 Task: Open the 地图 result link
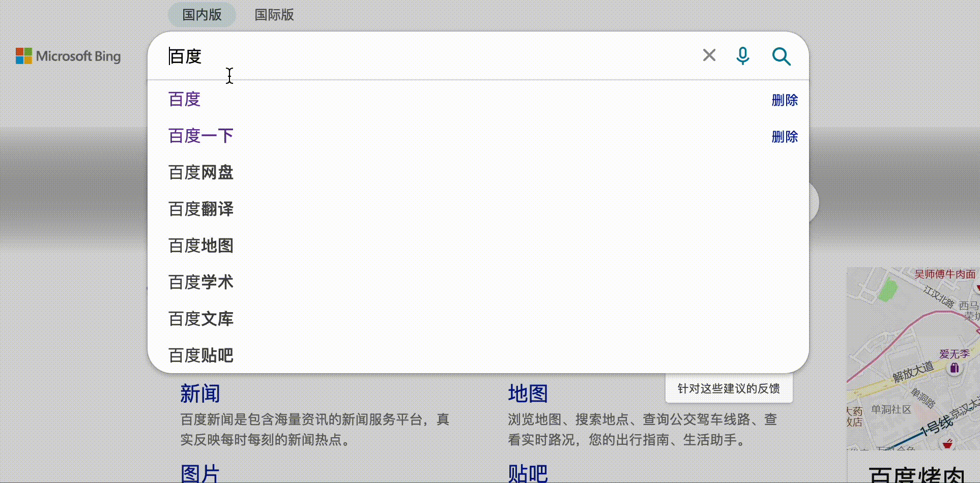pyautogui.click(x=528, y=394)
